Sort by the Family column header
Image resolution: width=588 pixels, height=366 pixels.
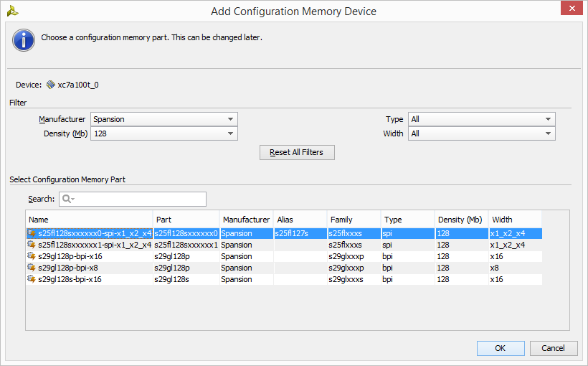click(354, 220)
